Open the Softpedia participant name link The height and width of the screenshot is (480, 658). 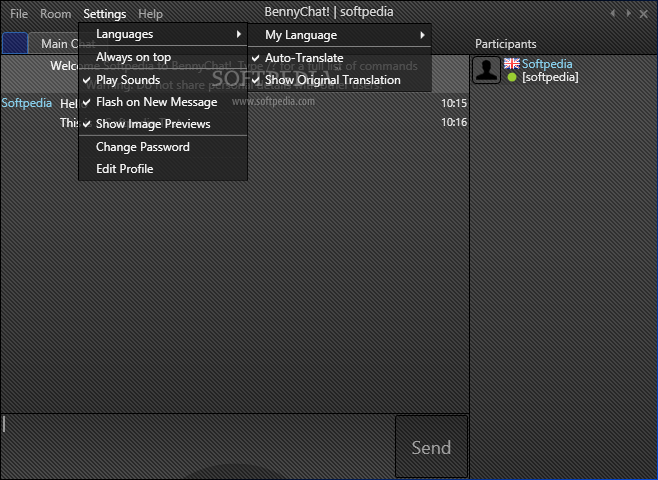[547, 64]
